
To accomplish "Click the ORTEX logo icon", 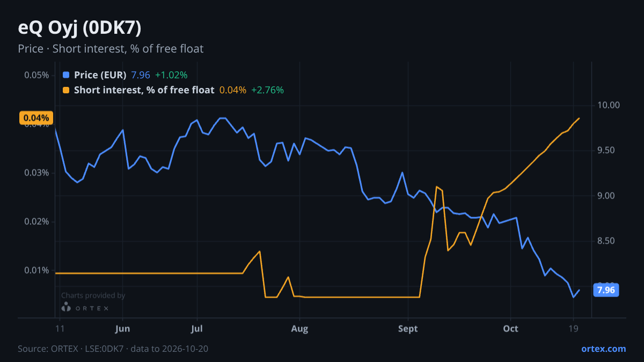I will 66,307.
